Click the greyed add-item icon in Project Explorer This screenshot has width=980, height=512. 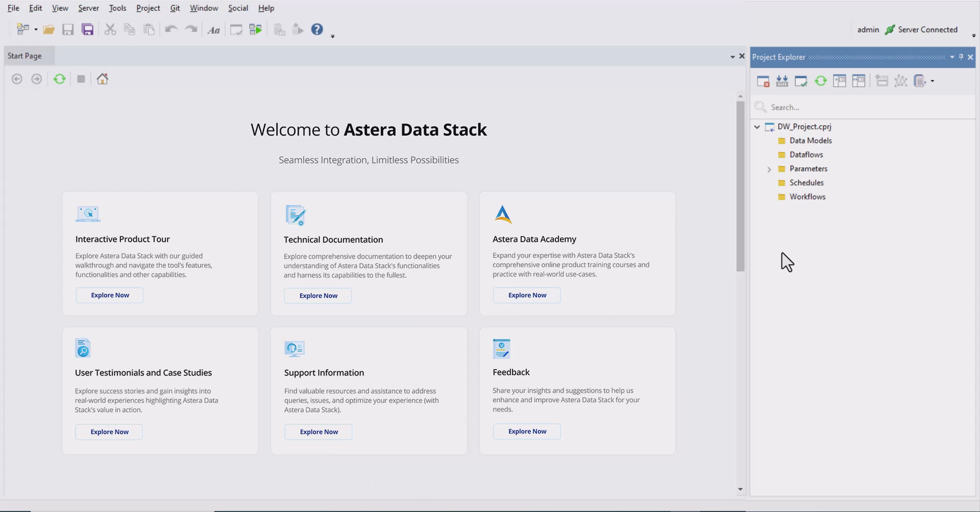click(881, 81)
